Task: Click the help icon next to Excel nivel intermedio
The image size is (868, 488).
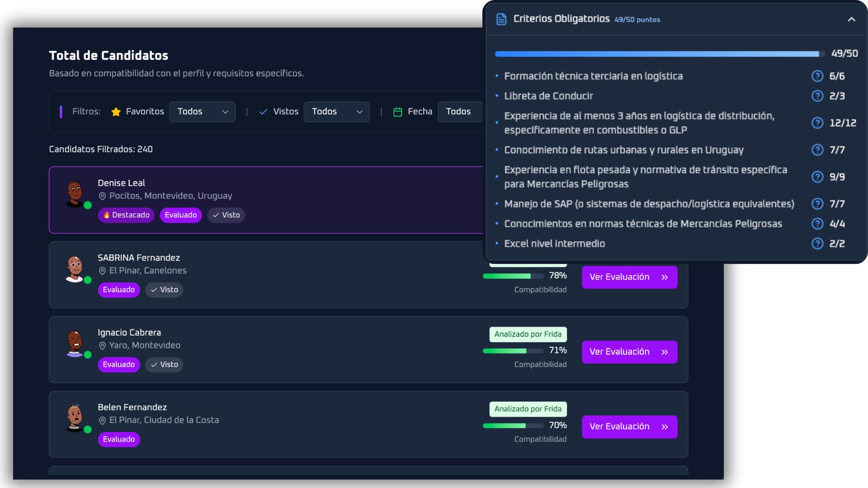Action: click(817, 244)
